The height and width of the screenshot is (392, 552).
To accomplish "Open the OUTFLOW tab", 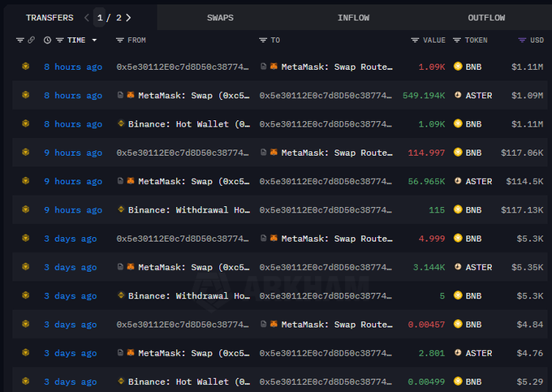I will tap(486, 18).
